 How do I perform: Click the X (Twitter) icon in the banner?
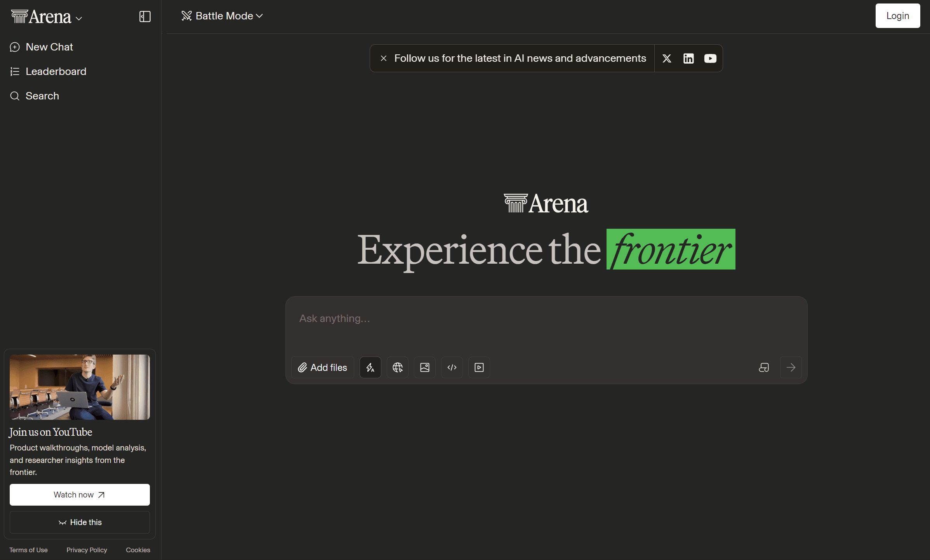coord(667,58)
